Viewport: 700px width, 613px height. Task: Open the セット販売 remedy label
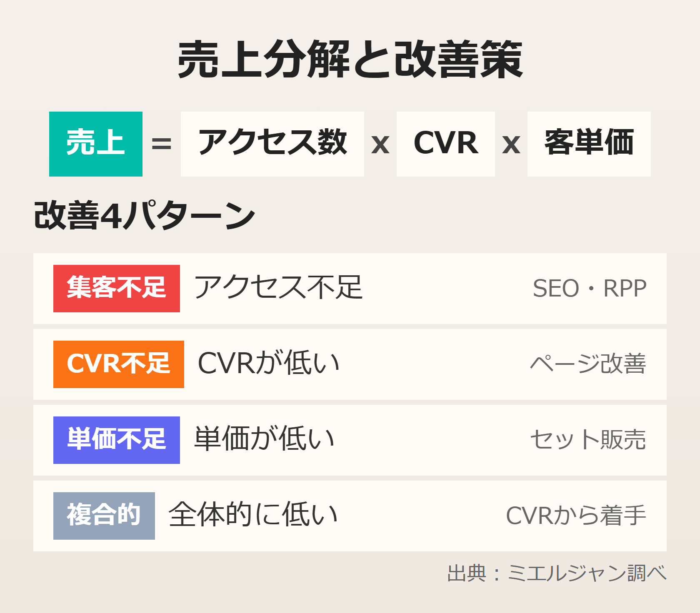point(588,440)
